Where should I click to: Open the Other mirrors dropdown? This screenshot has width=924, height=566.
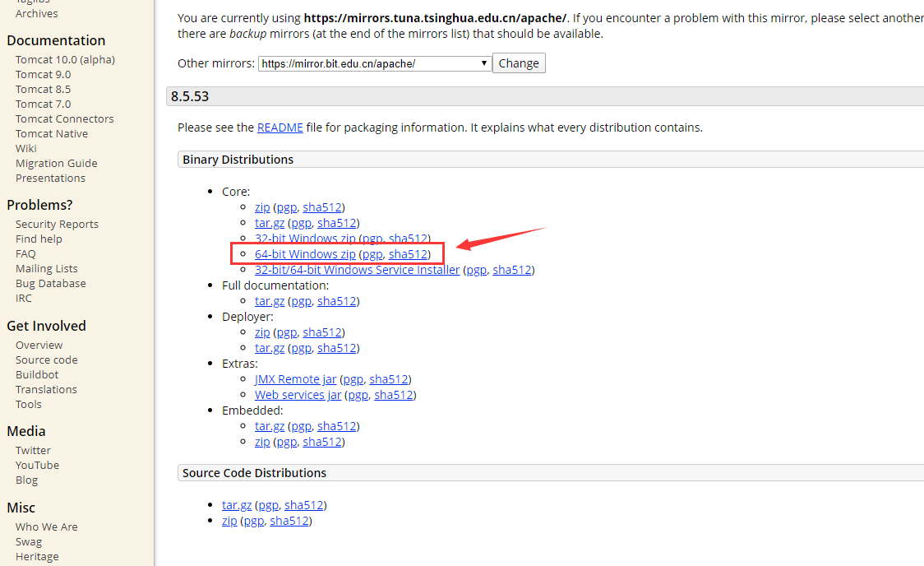coord(375,63)
